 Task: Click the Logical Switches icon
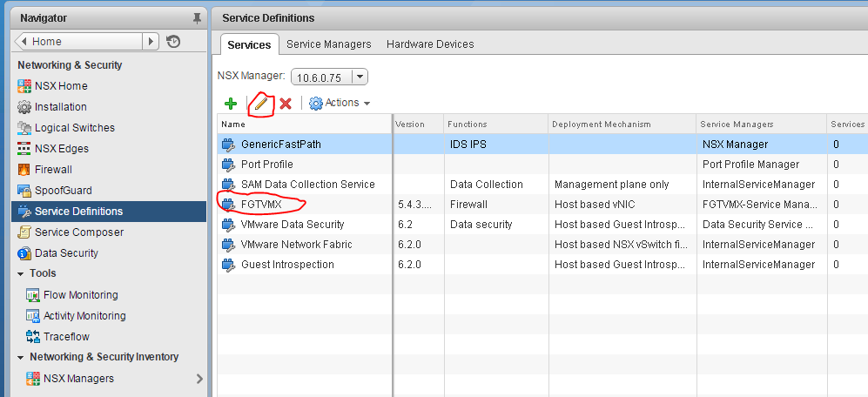(x=24, y=128)
